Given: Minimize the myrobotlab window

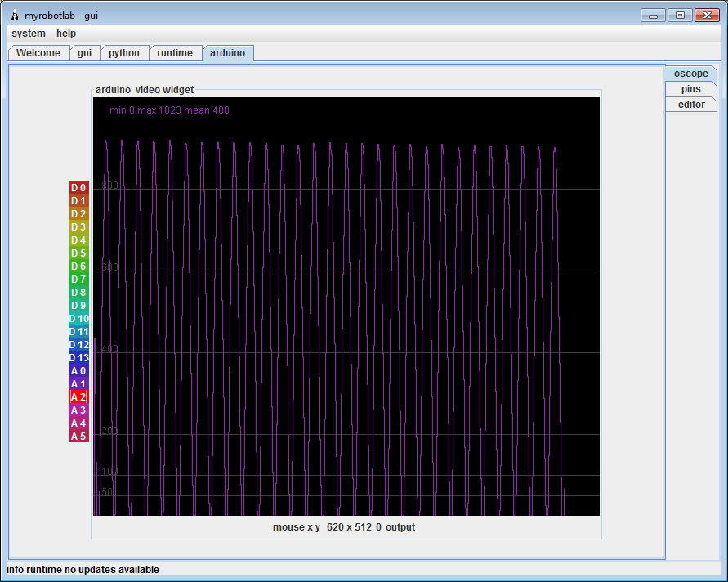Looking at the screenshot, I should [654, 16].
